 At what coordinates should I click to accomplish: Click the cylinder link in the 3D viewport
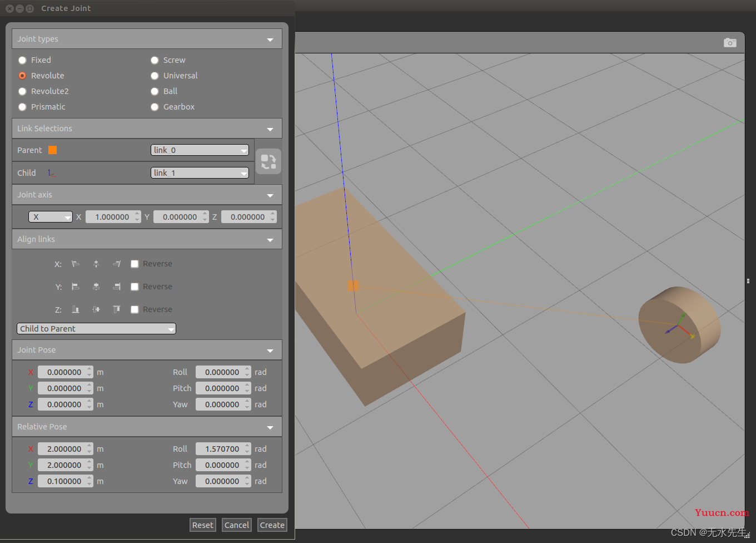point(679,325)
